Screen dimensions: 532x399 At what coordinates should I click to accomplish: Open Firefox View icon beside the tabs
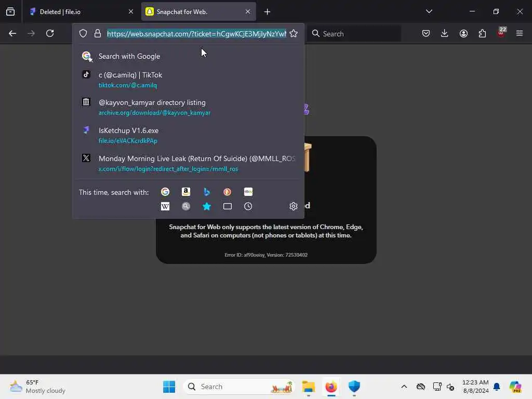pyautogui.click(x=10, y=12)
